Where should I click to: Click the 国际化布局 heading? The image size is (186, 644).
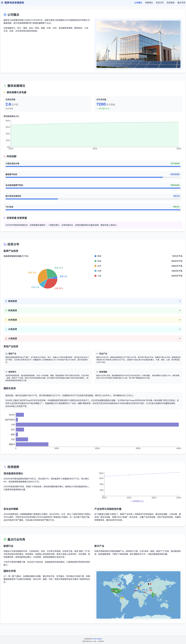[x=10, y=571]
